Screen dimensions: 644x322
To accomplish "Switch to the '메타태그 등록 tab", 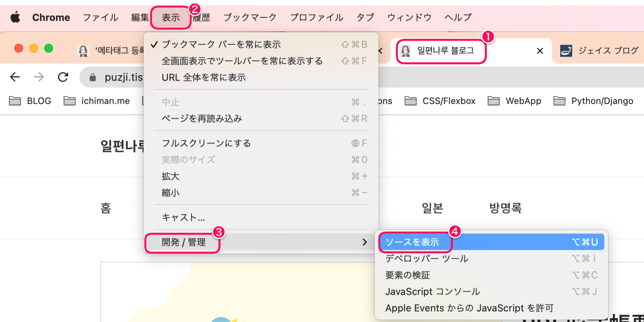I will coord(110,51).
